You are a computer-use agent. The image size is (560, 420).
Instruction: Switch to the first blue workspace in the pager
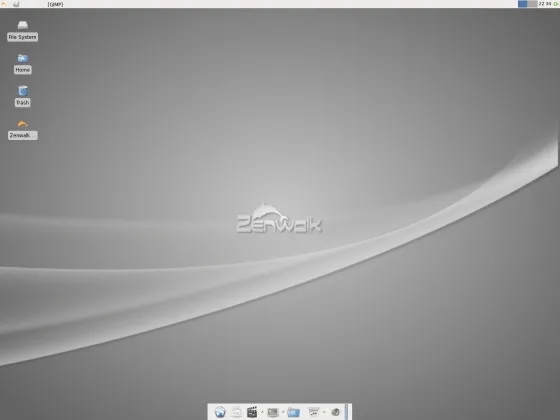coord(523,4)
